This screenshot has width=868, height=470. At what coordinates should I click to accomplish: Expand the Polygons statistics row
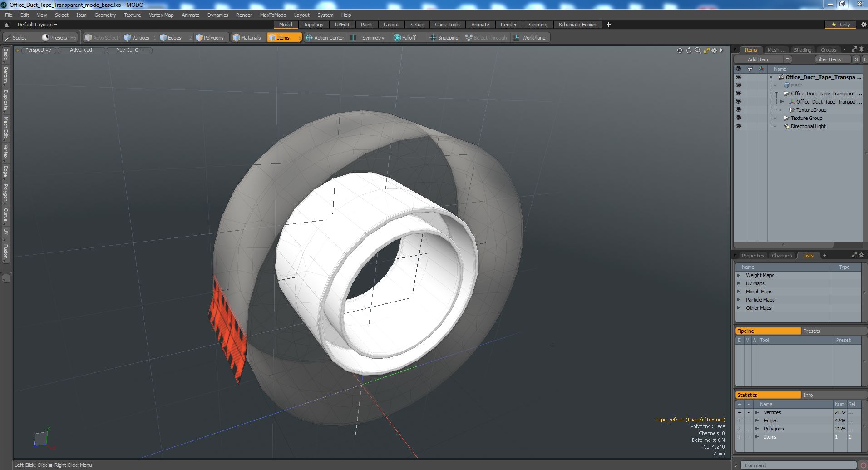757,429
